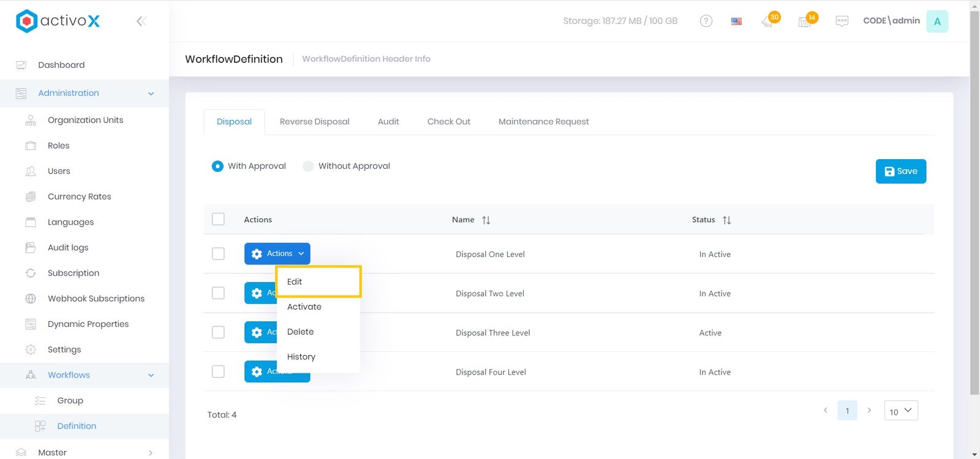The width and height of the screenshot is (980, 459).
Task: Check the Disposal One Level row checkbox
Action: [218, 253]
